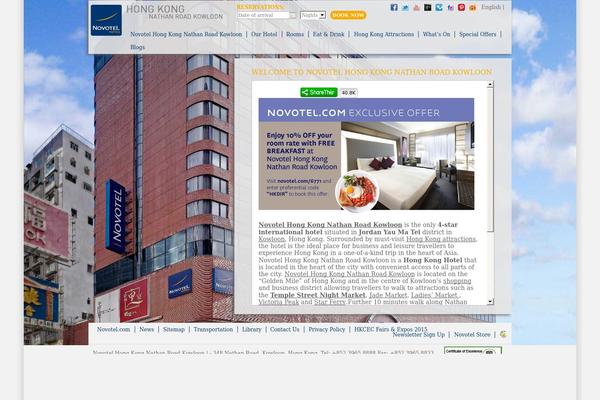Switch language via English link
The width and height of the screenshot is (600, 400).
click(x=491, y=7)
